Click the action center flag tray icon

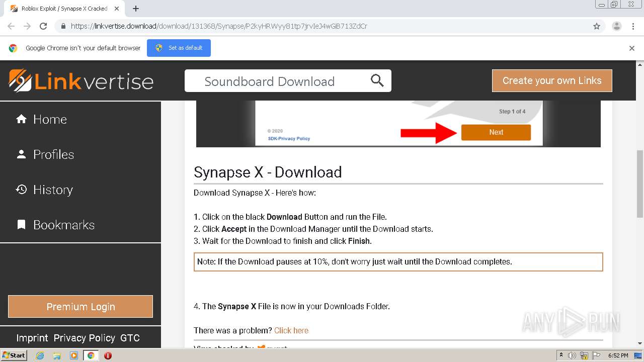click(596, 355)
